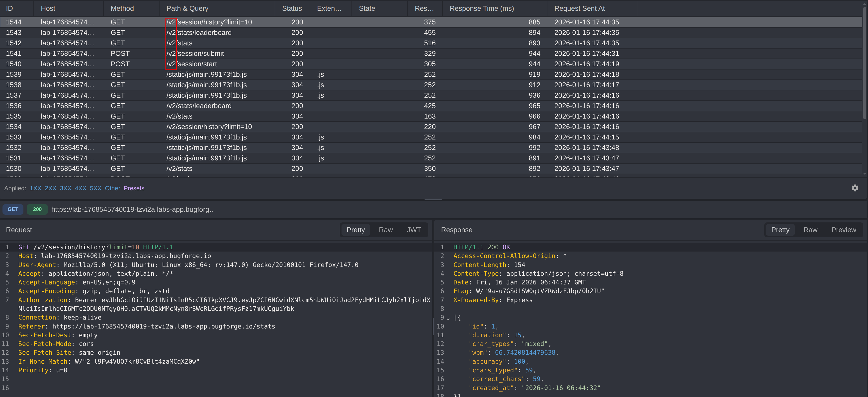Click the horizontal divider handle between the panes
Screen dimensions: 868x397
click(433, 200)
